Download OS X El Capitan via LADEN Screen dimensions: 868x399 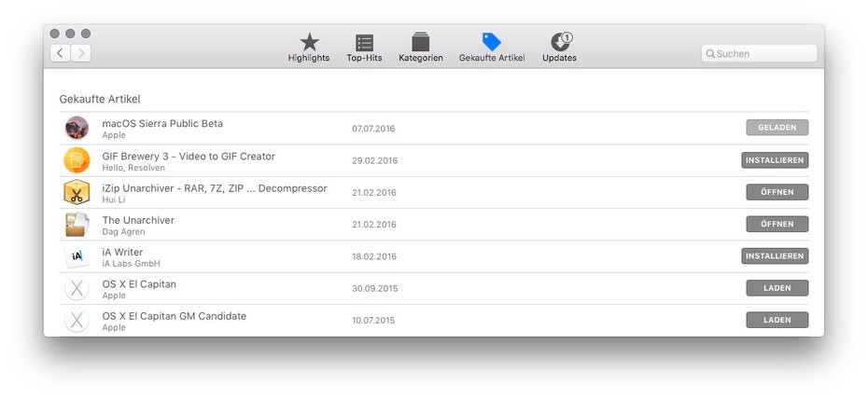point(777,288)
